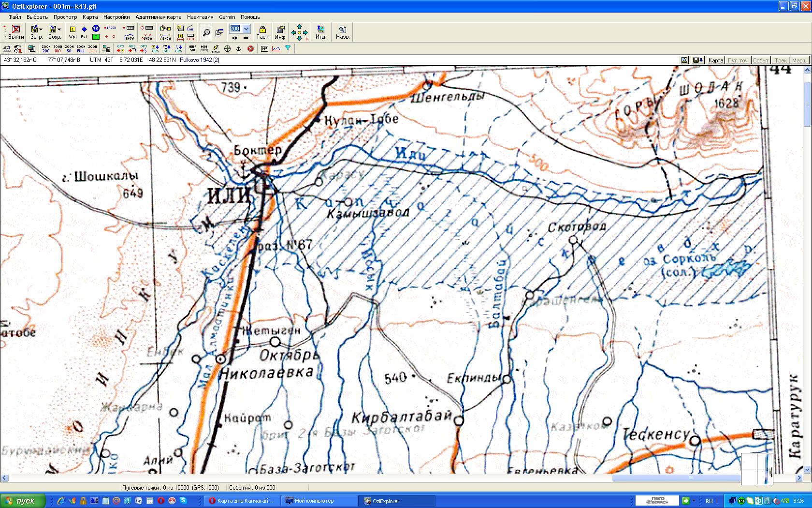Screen dimensions: 812x508
Task: Toggle the Карта map objects button
Action: [715, 60]
